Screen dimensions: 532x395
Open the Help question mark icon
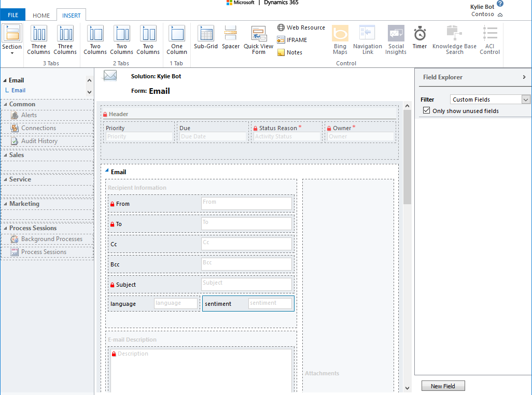pos(500,4)
